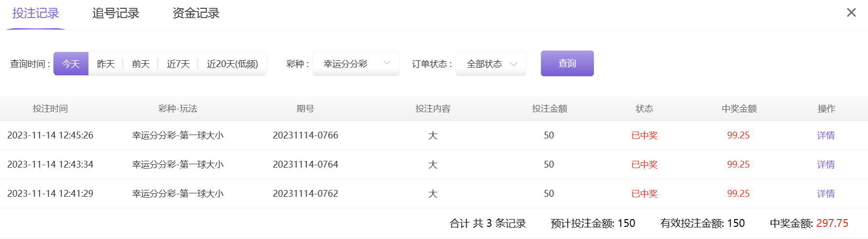868x239 pixels.
Task: Click the 期号 column header
Action: pyautogui.click(x=305, y=109)
